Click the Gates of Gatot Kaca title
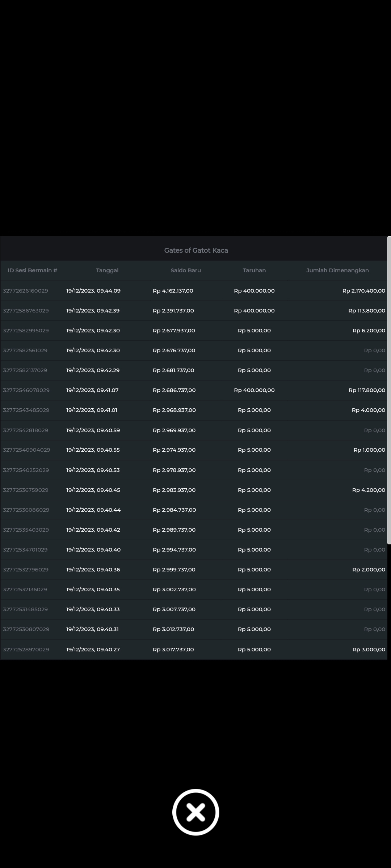Screen dimensions: 391x868 point(196,250)
